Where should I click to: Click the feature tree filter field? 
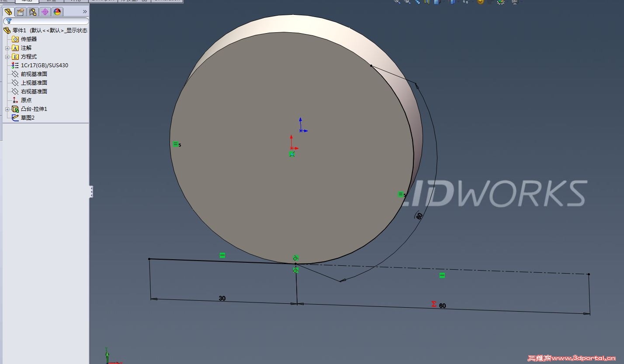pos(46,21)
